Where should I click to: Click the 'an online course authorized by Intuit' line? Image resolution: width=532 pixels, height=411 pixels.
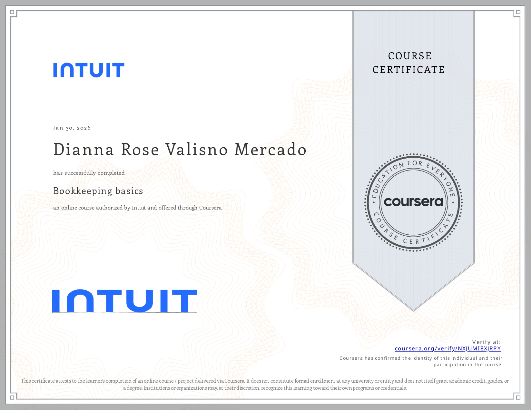(x=137, y=208)
